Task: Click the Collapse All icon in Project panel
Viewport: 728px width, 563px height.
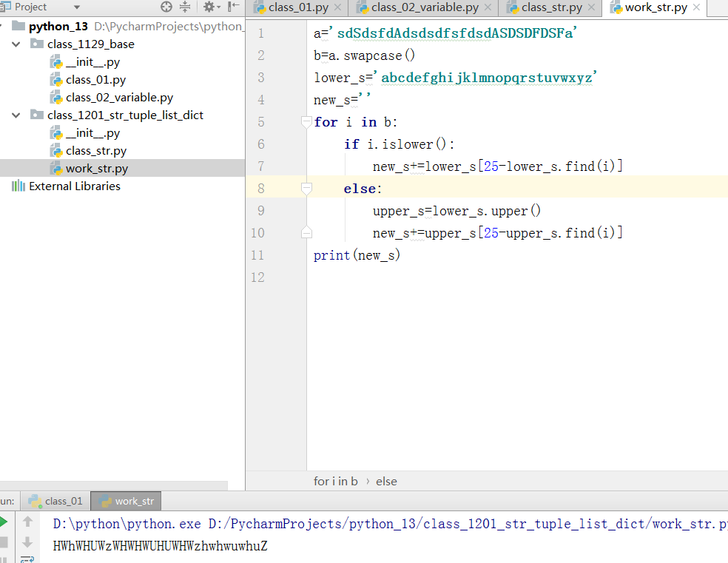Action: (185, 7)
